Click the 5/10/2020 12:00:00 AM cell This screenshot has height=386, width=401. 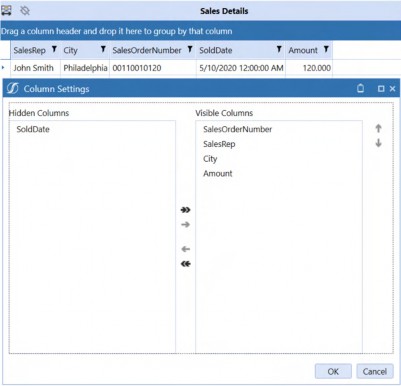[241, 68]
